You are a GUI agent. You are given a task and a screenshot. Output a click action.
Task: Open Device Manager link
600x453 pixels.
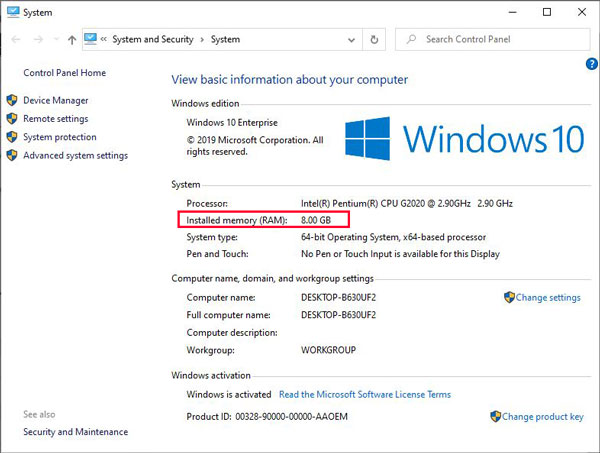(56, 100)
